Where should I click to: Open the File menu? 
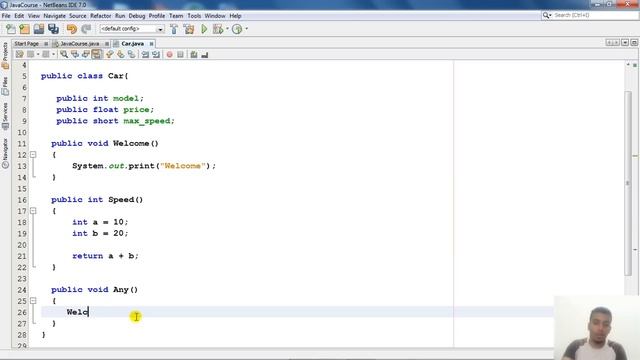click(x=6, y=16)
